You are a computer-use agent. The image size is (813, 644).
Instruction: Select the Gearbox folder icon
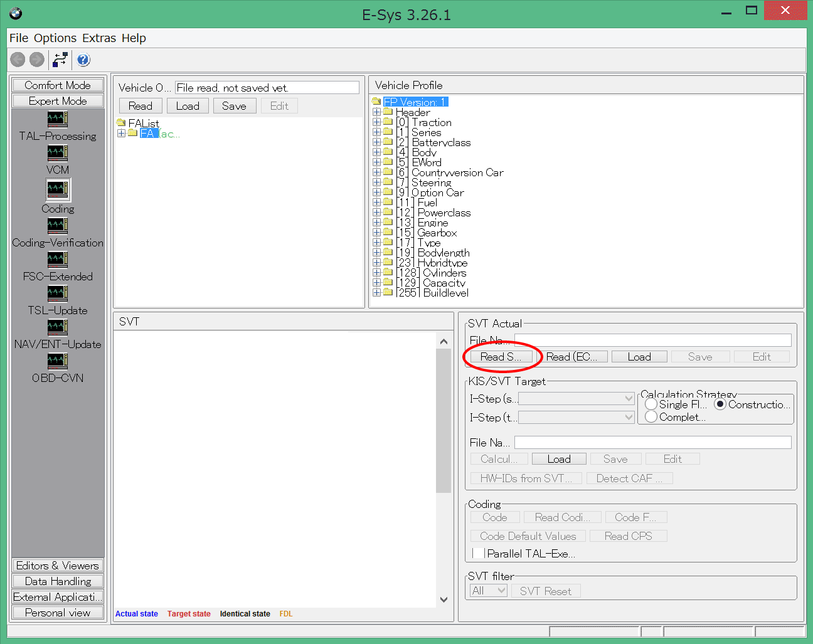click(388, 232)
